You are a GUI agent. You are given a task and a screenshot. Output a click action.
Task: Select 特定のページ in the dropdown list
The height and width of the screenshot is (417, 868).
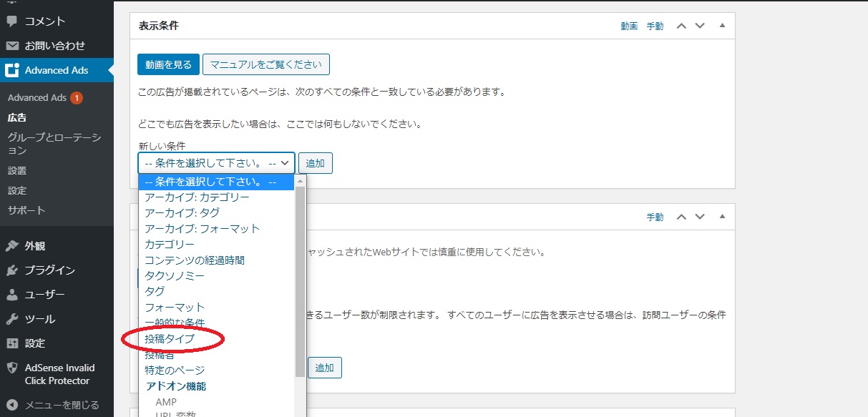175,371
